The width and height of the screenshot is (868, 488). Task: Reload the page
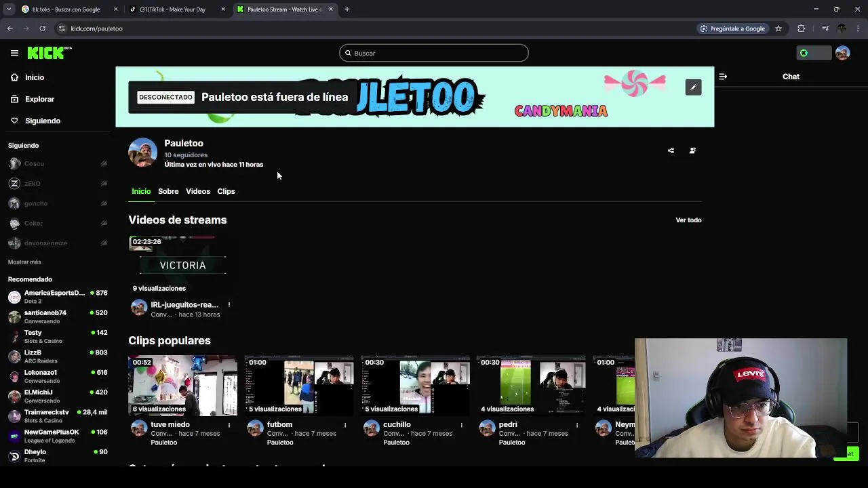42,28
